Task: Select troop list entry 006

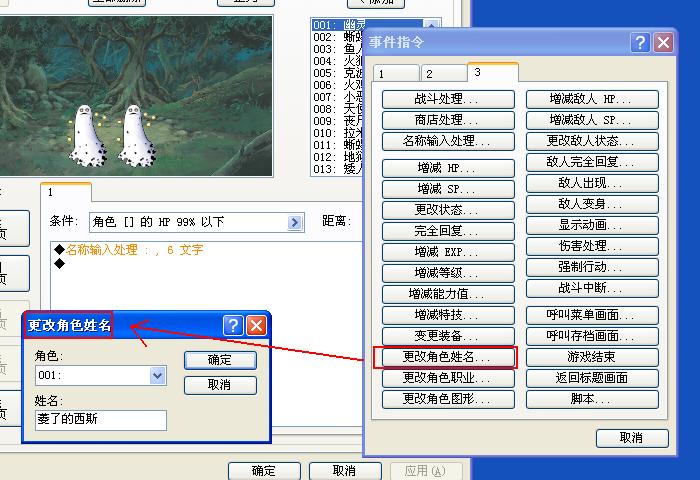Action: [338, 85]
